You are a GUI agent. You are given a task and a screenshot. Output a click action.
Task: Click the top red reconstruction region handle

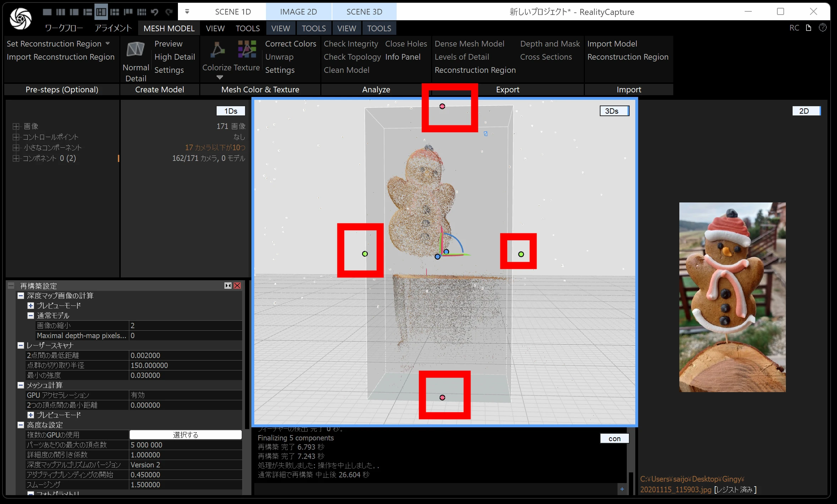coord(442,106)
